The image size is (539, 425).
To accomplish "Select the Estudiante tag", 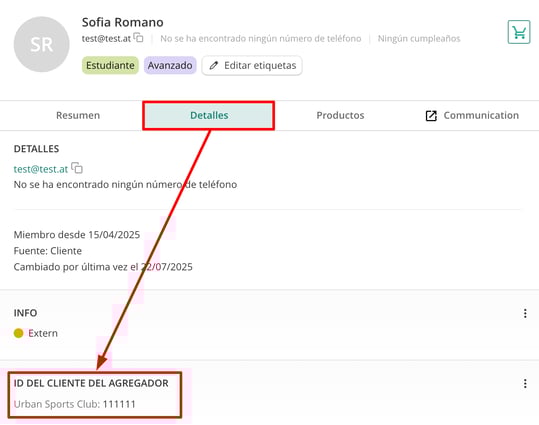I will (110, 65).
